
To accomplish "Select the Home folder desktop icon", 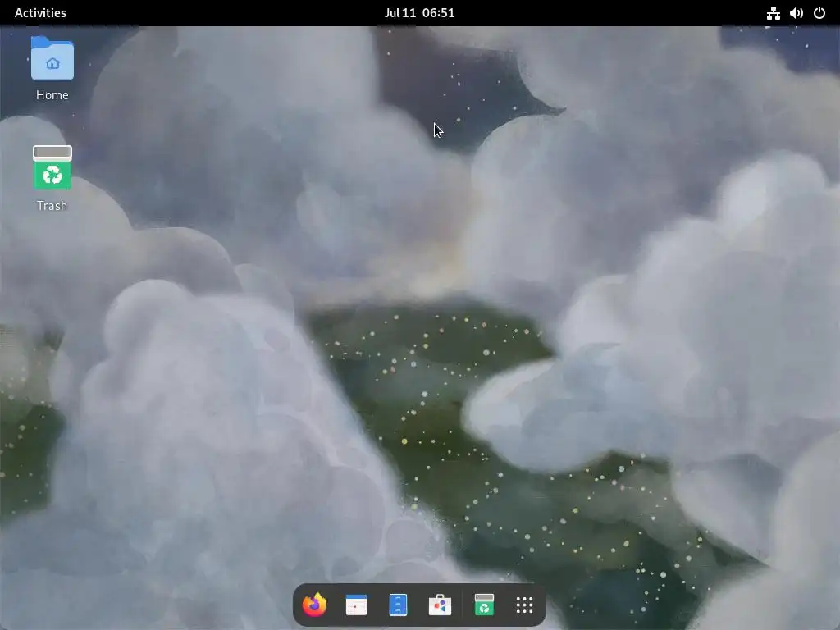I will tap(52, 58).
